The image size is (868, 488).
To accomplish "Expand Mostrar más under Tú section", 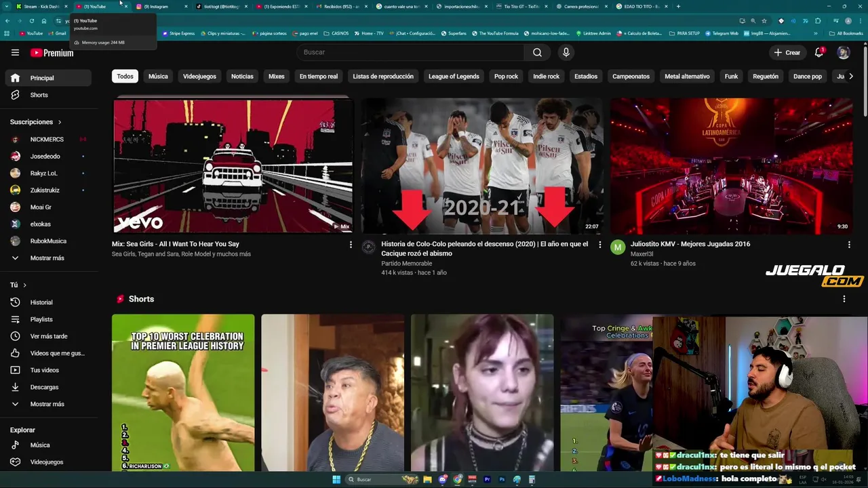I will pyautogui.click(x=46, y=404).
